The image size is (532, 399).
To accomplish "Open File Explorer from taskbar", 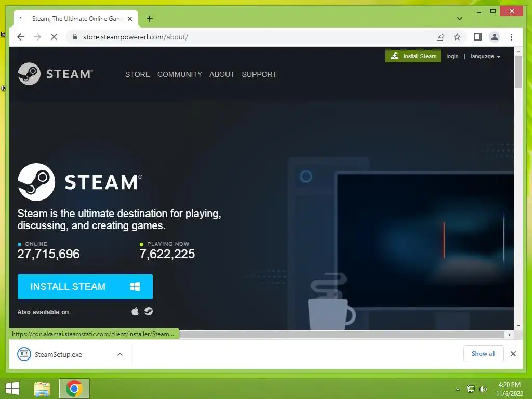I will tap(42, 389).
